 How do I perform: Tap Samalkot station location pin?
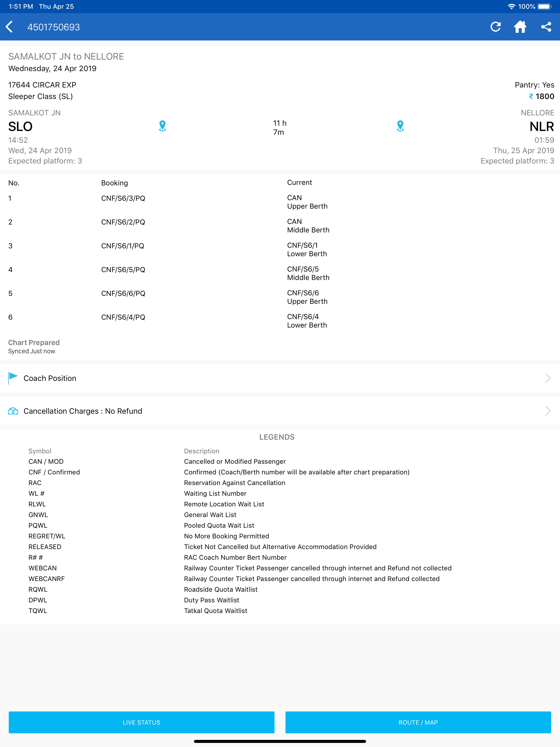[162, 126]
